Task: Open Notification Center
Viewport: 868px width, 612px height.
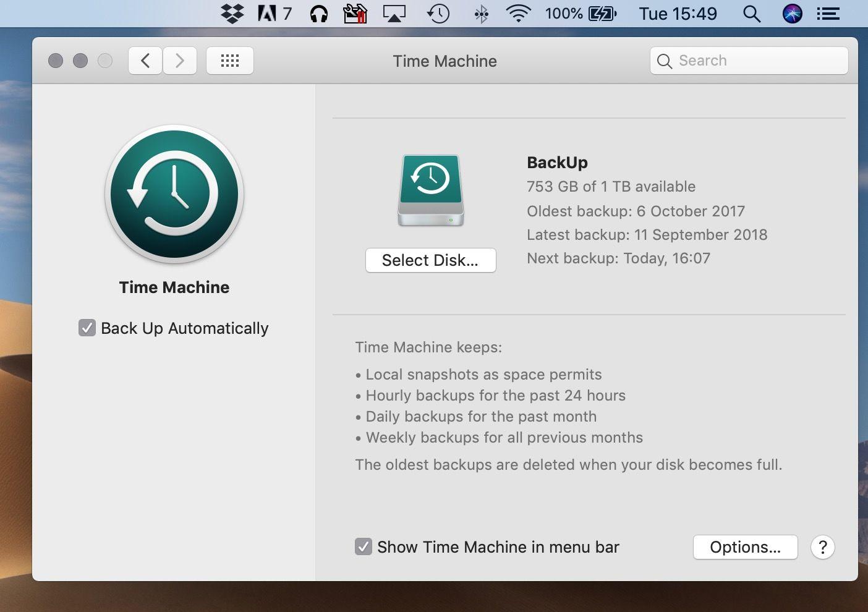Action: click(828, 13)
